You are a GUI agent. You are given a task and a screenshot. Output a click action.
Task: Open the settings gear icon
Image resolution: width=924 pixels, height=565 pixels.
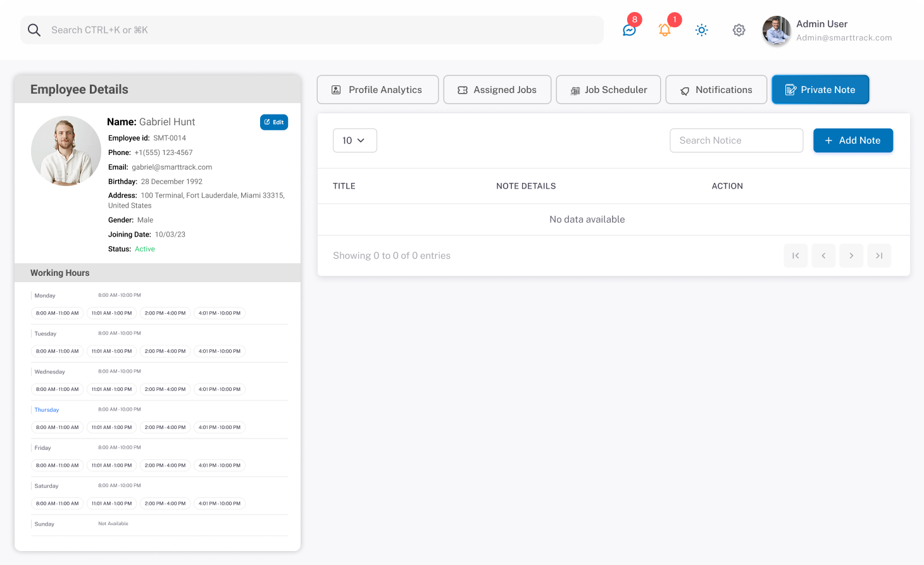[x=739, y=30]
